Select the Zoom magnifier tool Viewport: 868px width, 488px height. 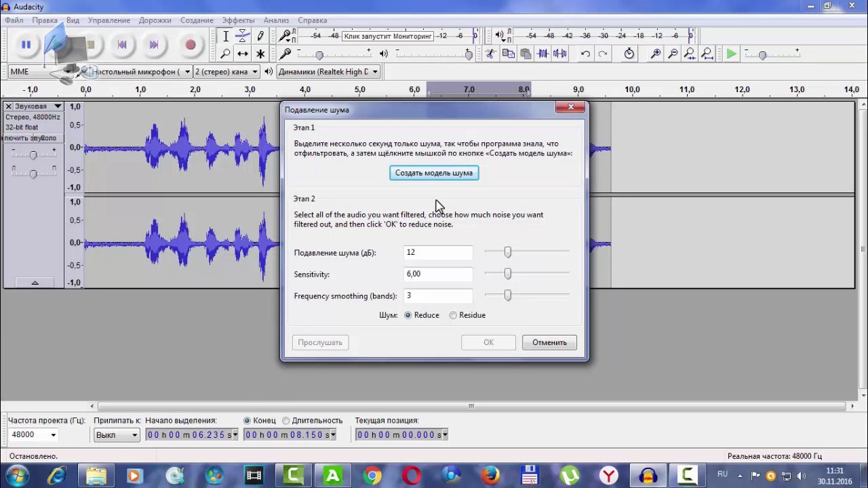226,54
